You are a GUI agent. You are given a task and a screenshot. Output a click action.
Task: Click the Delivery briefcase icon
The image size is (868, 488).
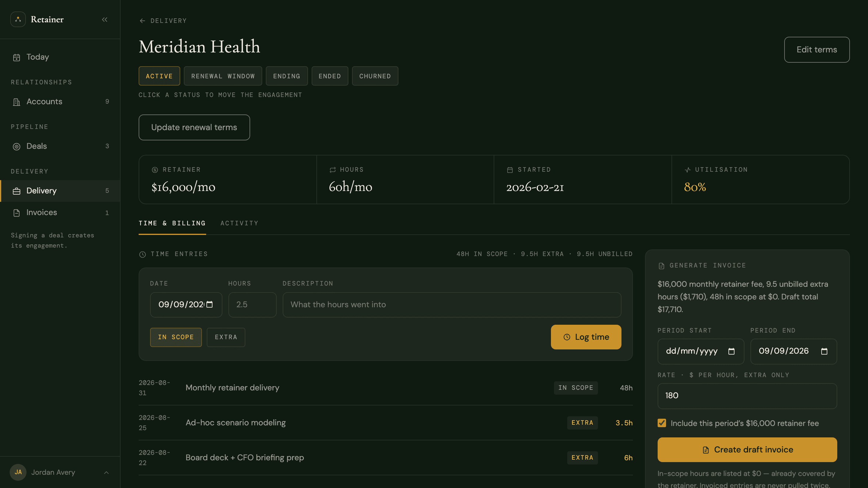(17, 191)
